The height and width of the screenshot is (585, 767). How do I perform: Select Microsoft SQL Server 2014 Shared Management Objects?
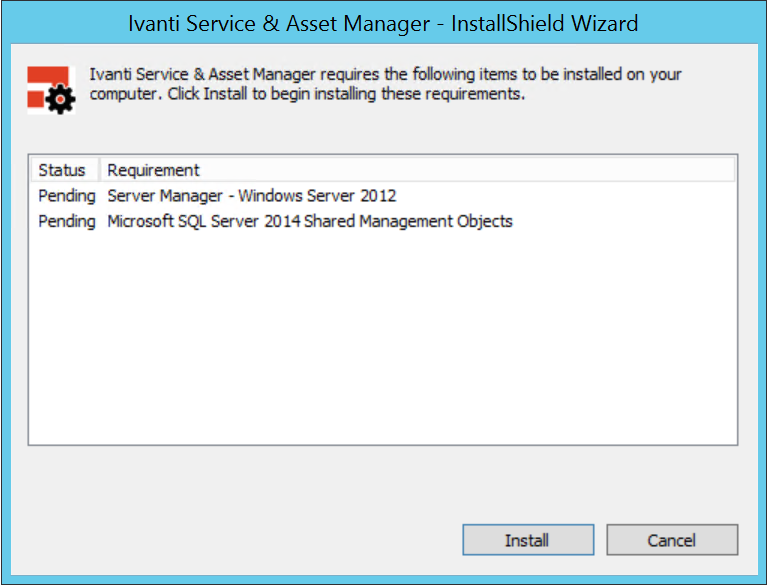click(x=310, y=221)
